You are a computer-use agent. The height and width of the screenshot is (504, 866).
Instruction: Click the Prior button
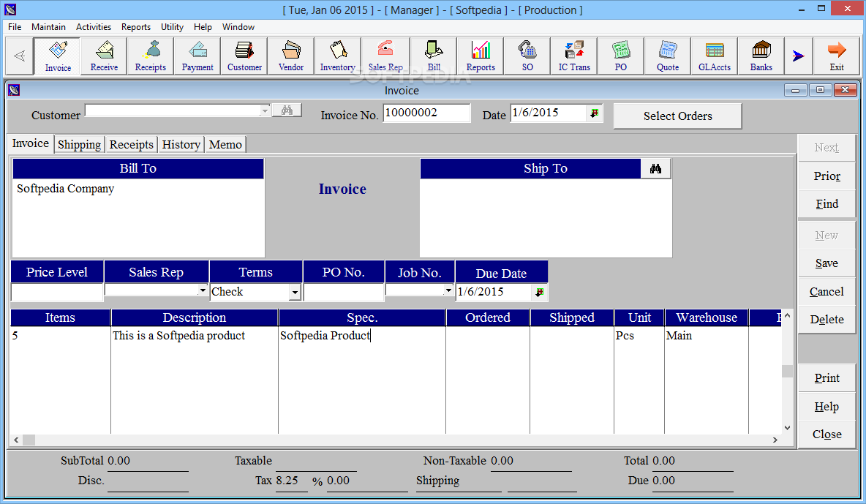(827, 176)
